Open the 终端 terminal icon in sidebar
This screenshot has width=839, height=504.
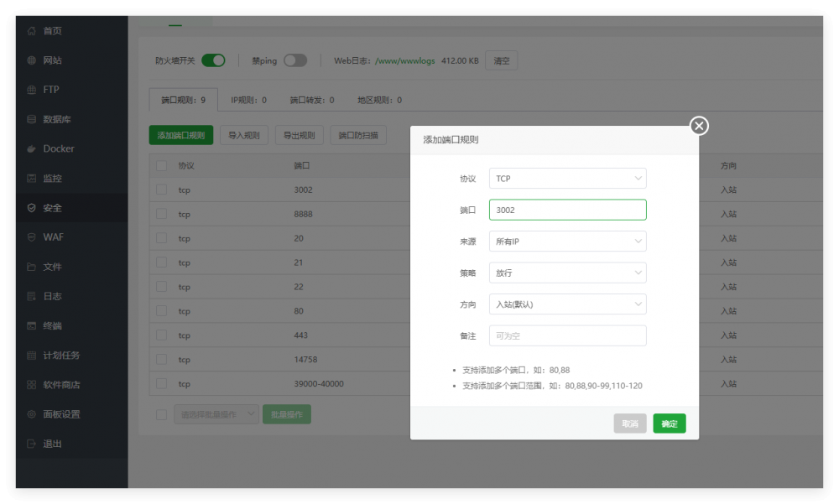coord(31,325)
